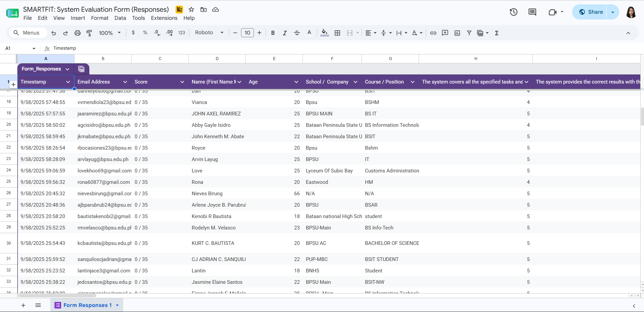The height and width of the screenshot is (312, 644).
Task: Open Share options dropdown arrow
Action: (x=612, y=12)
